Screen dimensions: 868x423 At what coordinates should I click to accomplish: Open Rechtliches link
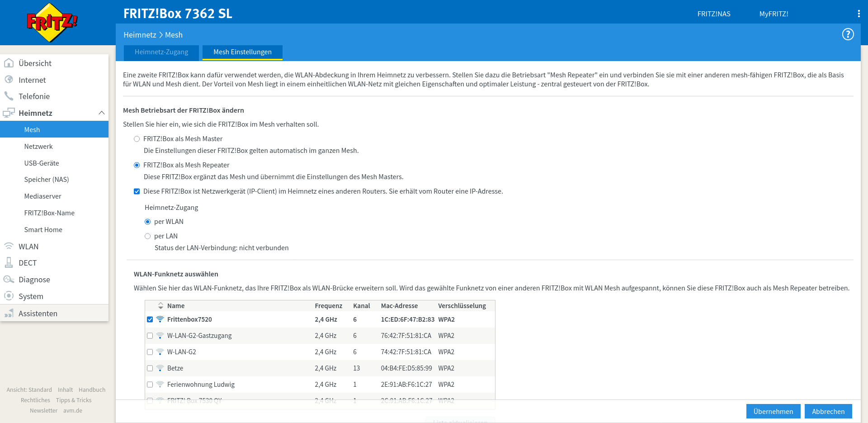(35, 400)
